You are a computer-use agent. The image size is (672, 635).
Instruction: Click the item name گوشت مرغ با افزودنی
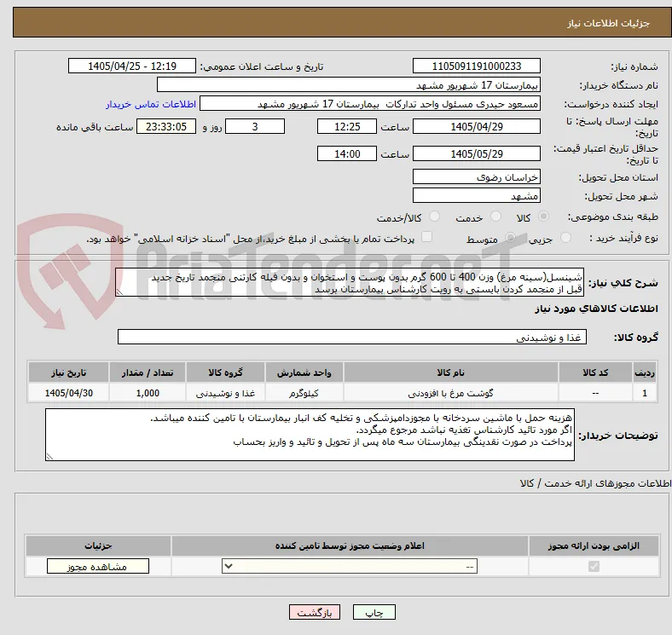450,393
